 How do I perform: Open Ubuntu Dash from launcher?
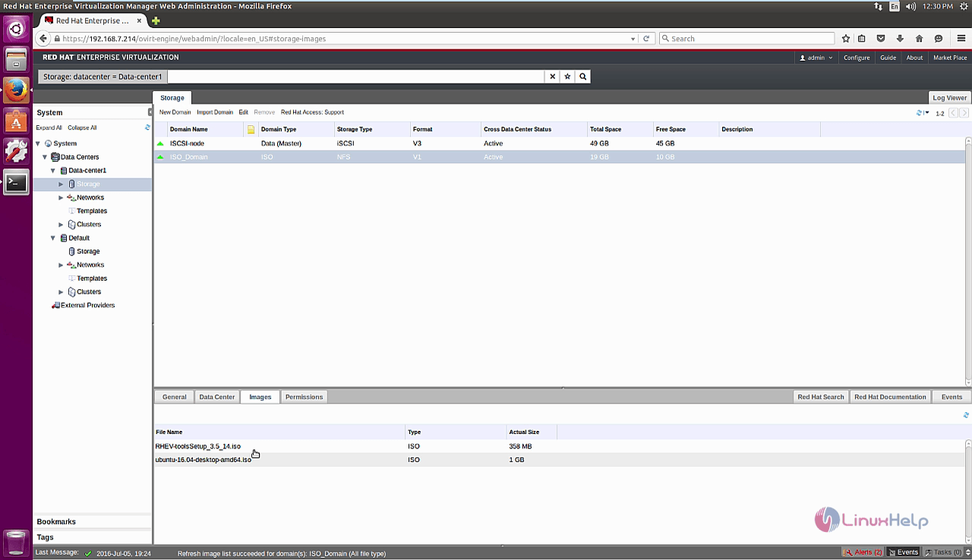(x=16, y=30)
